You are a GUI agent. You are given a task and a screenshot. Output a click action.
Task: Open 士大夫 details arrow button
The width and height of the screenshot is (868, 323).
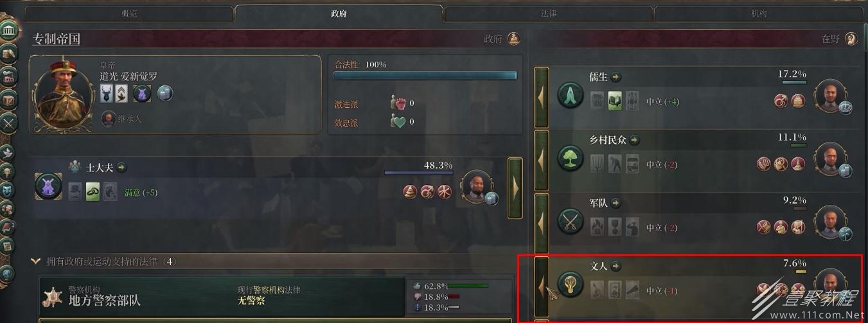pyautogui.click(x=121, y=168)
